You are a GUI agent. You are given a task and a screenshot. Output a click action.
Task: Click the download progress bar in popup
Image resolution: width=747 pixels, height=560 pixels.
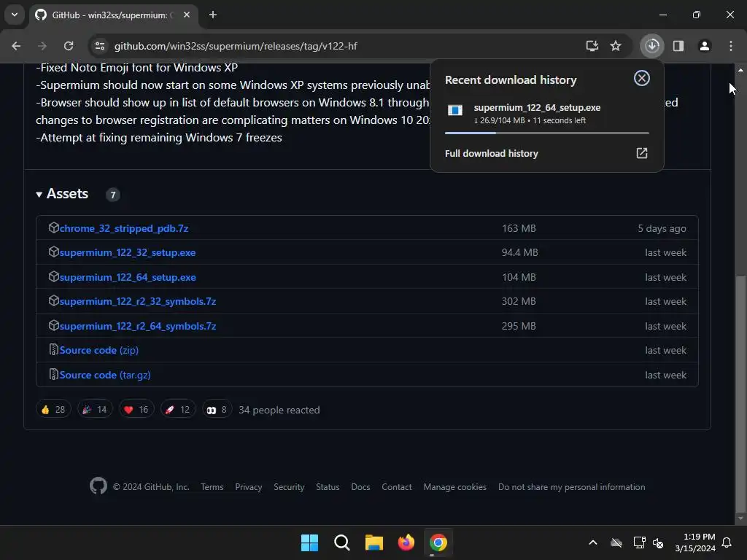547,133
